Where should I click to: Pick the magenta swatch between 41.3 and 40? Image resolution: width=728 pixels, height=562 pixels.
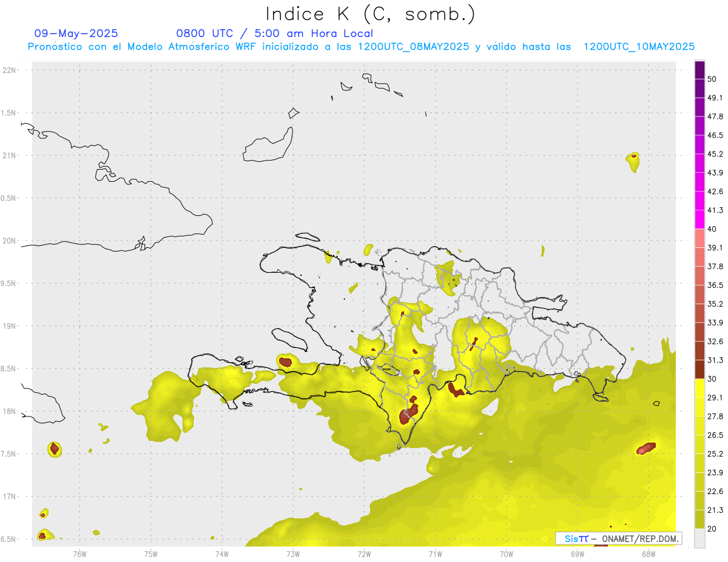[699, 219]
